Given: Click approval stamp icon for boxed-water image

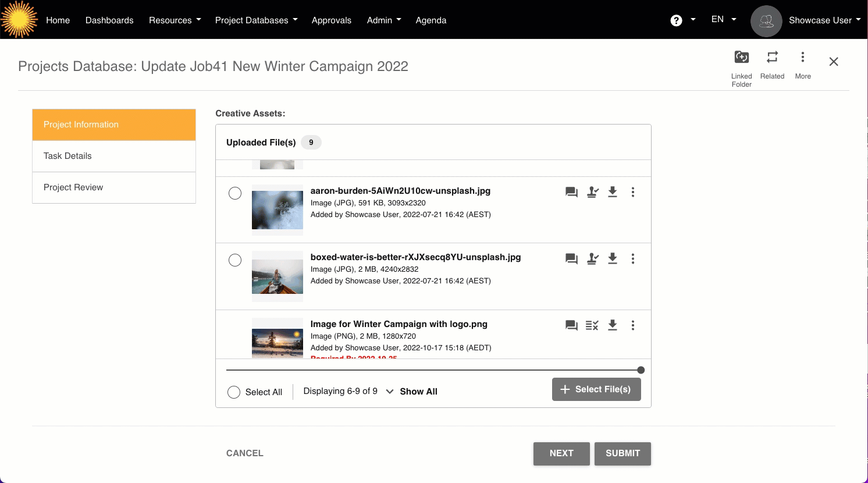Looking at the screenshot, I should pyautogui.click(x=593, y=259).
